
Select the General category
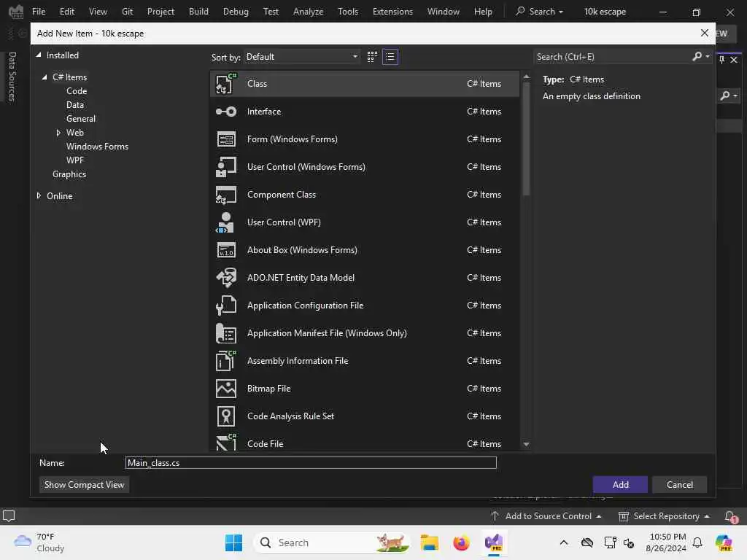[x=80, y=119]
